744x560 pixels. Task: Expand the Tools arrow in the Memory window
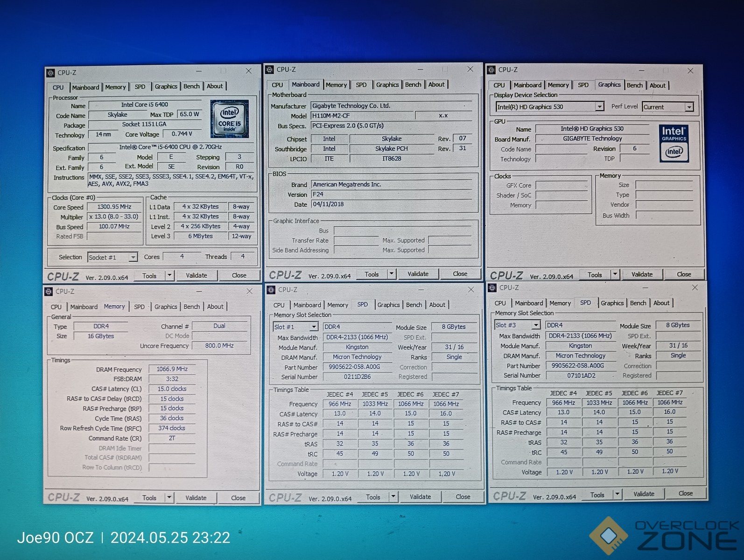pos(169,497)
